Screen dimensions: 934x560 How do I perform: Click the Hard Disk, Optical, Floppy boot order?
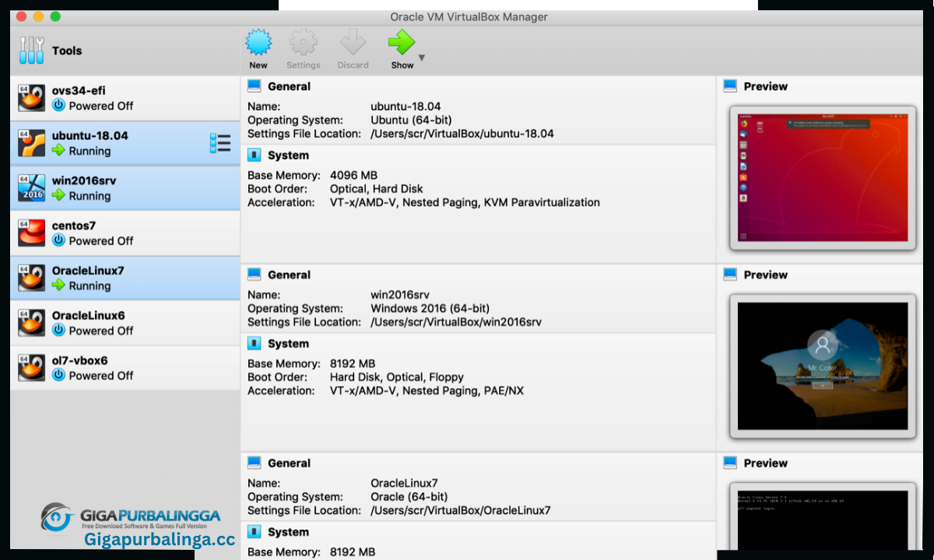click(397, 376)
